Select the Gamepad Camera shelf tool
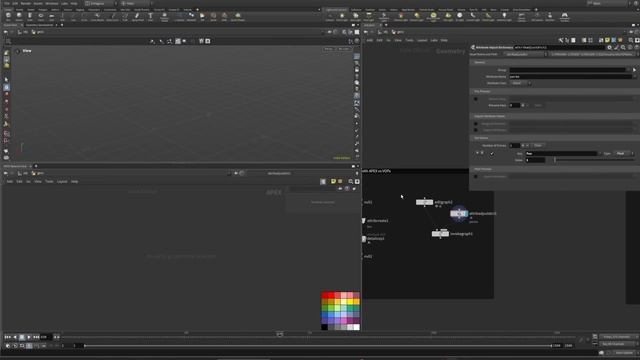Viewport: 640px width, 360px height. coord(564,16)
